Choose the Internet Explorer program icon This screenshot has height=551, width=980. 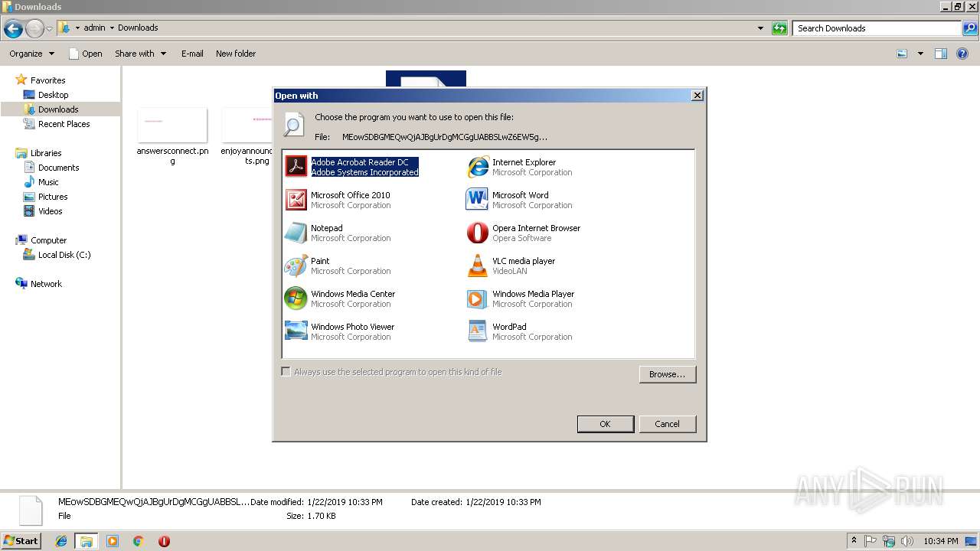(x=478, y=166)
